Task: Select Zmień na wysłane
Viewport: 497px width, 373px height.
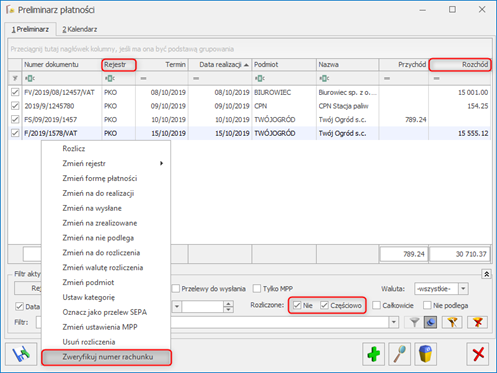Action: (106, 208)
